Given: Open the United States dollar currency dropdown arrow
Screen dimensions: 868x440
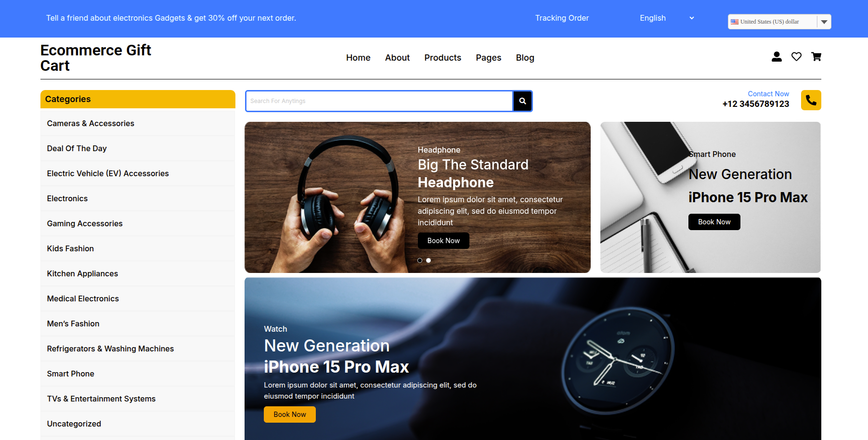Looking at the screenshot, I should [824, 22].
